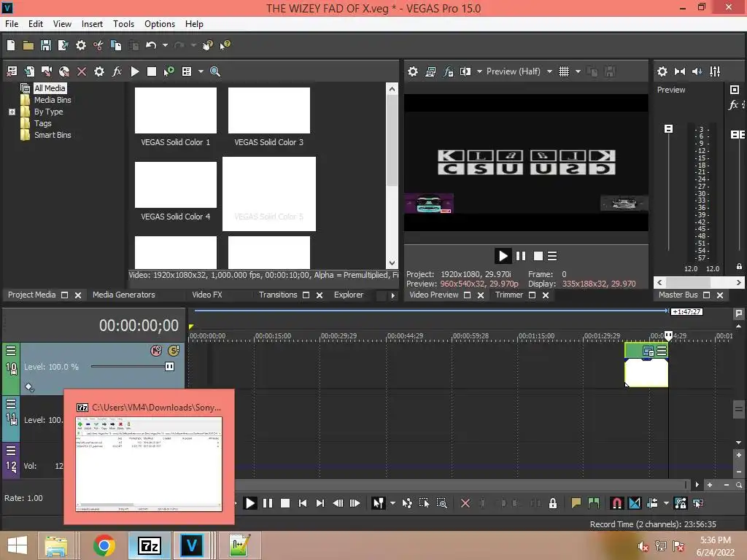Click the Insert Marker icon in timeline toolbar
Image resolution: width=747 pixels, height=560 pixels.
point(576,503)
